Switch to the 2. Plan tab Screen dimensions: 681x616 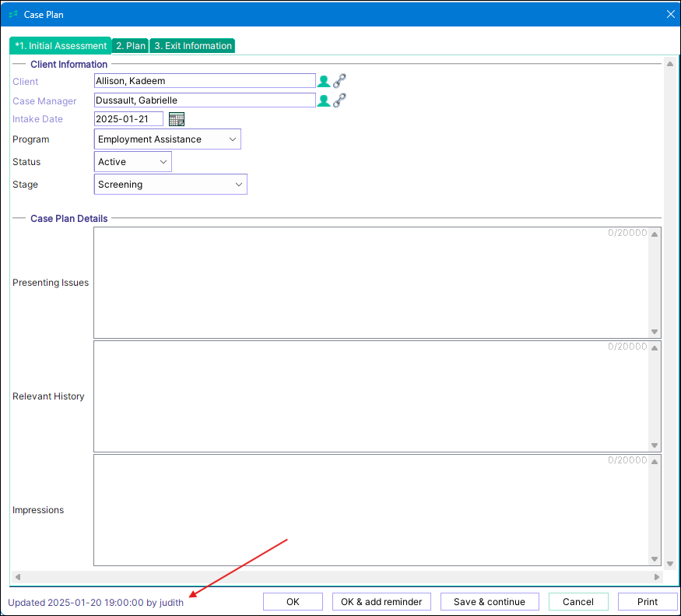click(130, 46)
